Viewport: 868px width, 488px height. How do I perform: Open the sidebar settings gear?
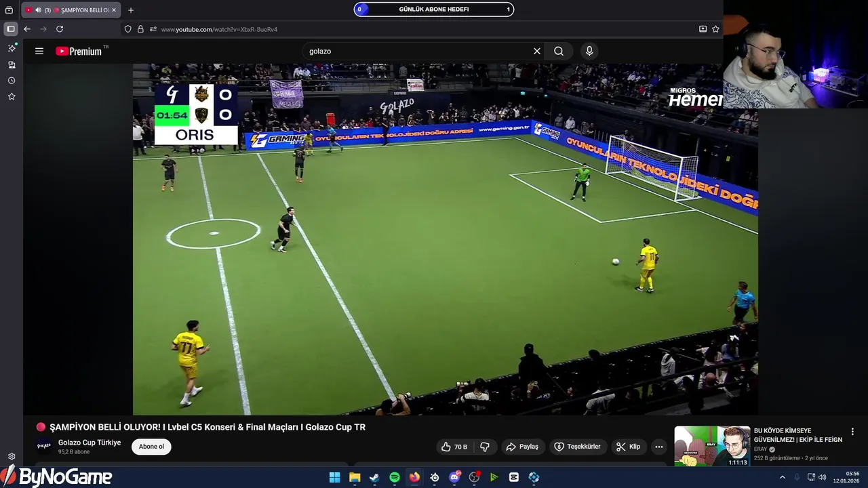[x=12, y=457]
